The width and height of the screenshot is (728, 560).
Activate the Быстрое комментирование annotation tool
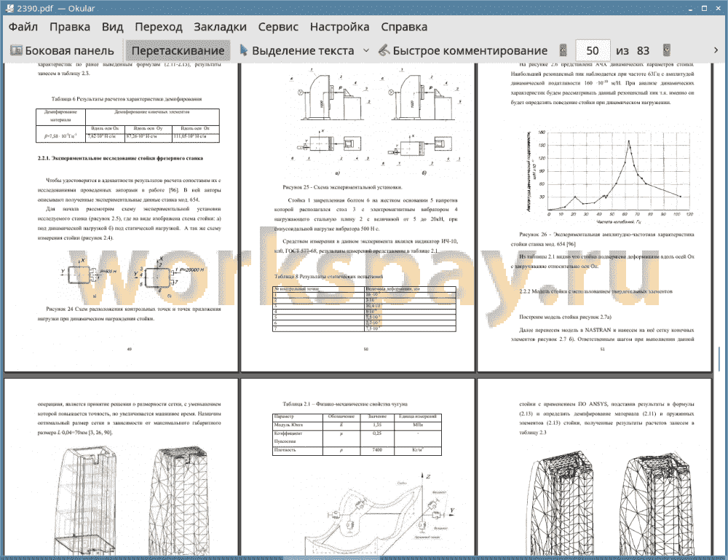[x=463, y=50]
